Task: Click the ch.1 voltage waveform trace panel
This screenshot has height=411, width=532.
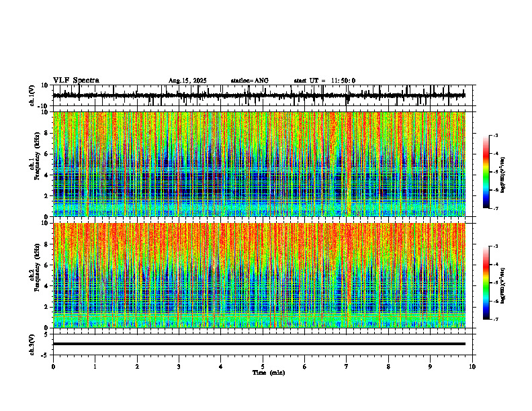Action: [x=264, y=95]
